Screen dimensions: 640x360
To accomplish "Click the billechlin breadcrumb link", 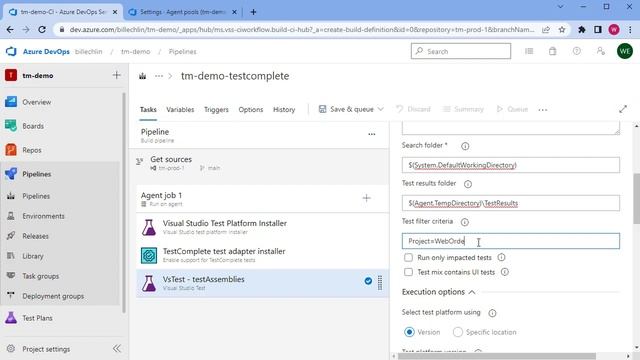I will click(x=89, y=51).
